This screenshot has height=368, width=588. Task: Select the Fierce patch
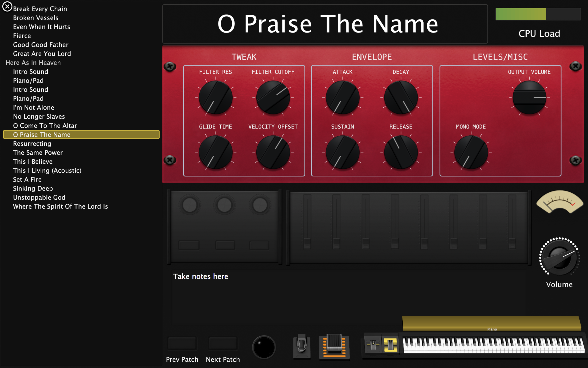(22, 36)
